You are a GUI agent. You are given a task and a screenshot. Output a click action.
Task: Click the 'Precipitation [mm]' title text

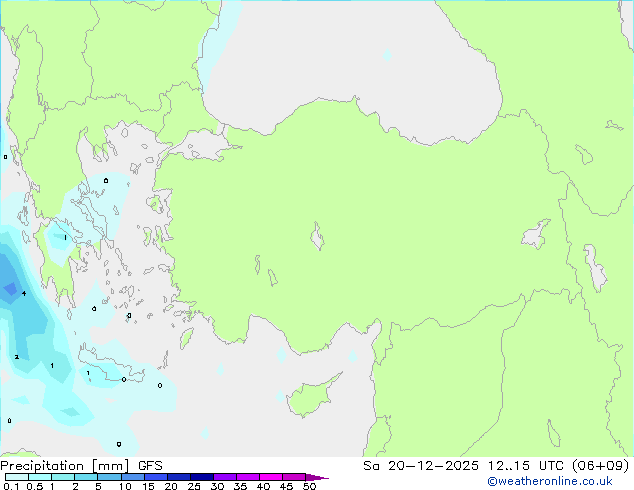point(65,466)
